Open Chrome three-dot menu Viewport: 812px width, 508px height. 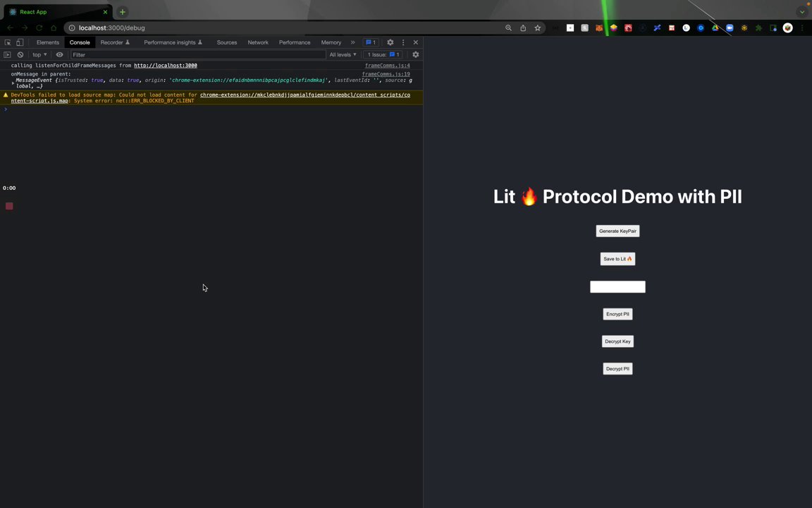(x=802, y=28)
